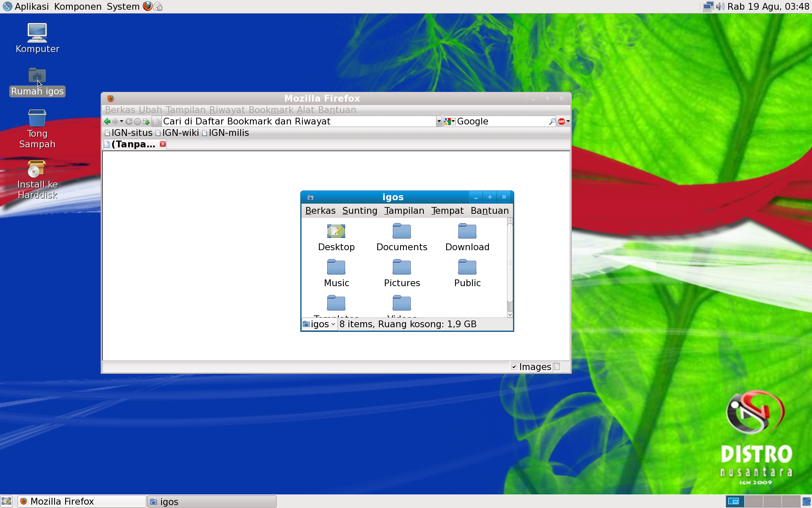The width and height of the screenshot is (812, 508).
Task: Click the volume speaker icon in panel
Action: point(720,6)
